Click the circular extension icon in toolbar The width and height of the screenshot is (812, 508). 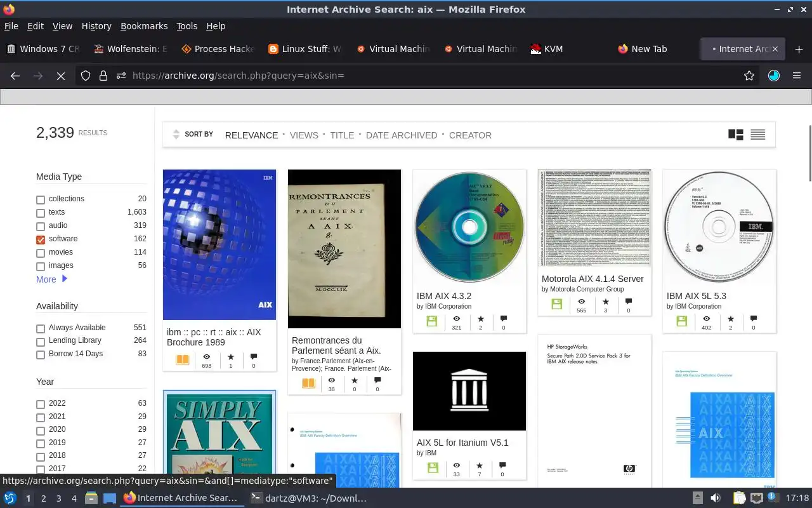pyautogui.click(x=774, y=76)
